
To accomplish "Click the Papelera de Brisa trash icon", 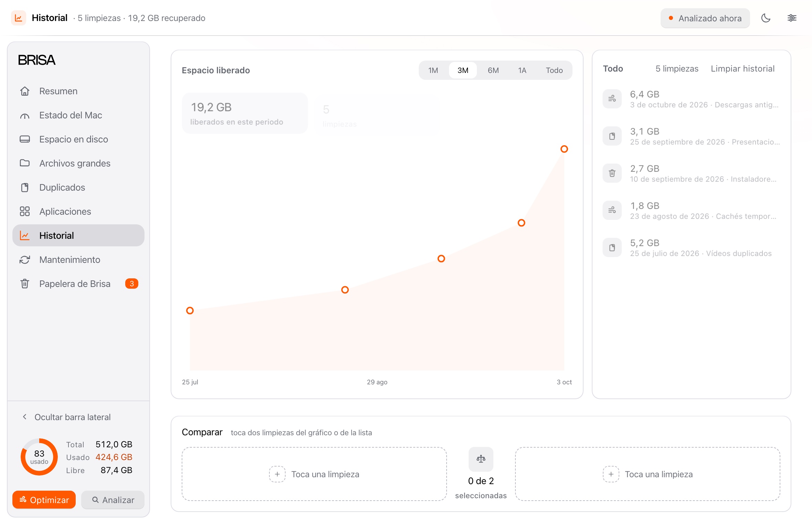I will pyautogui.click(x=25, y=284).
